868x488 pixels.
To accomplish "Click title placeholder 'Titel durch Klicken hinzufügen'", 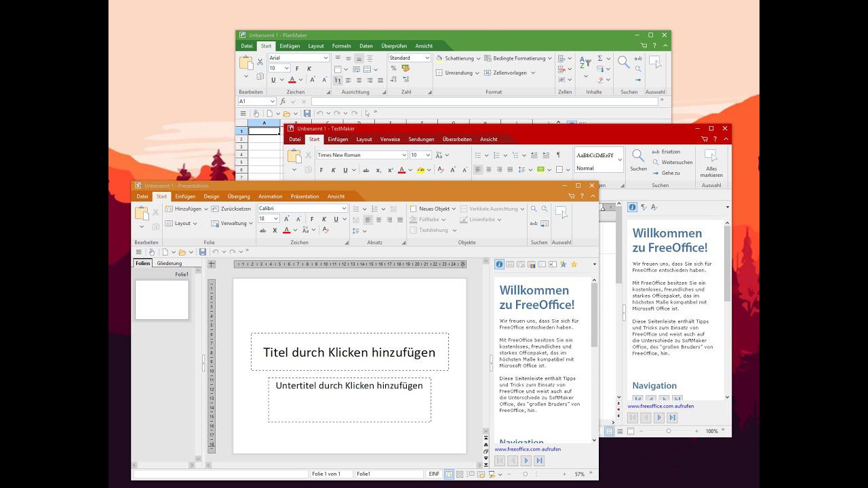I will [349, 352].
